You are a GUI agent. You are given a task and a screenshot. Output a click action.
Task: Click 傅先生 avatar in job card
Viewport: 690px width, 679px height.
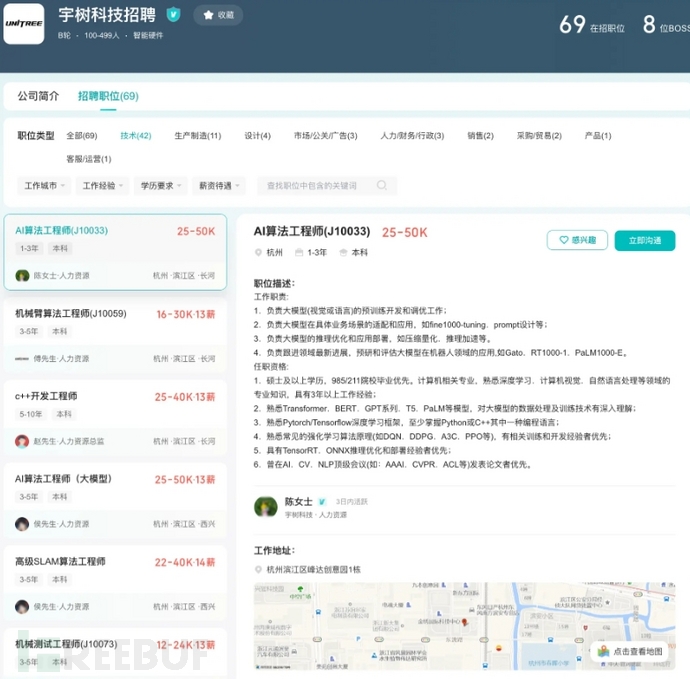(x=22, y=359)
